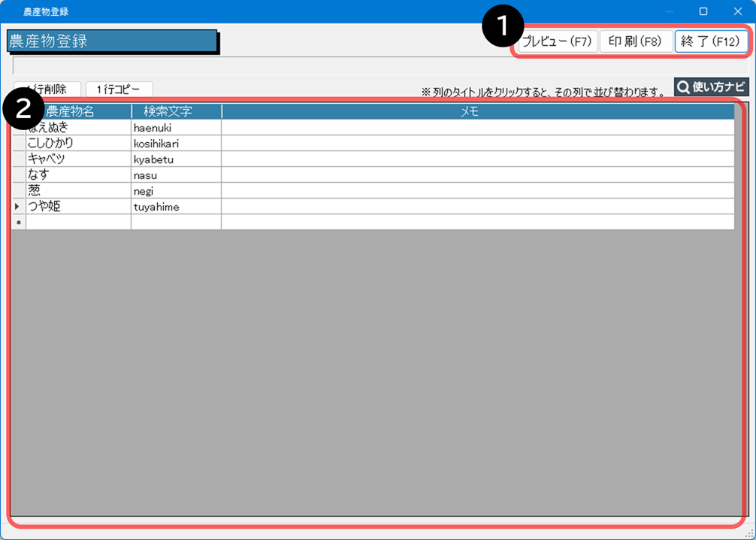Select the cell containing haenuki
The width and height of the screenshot is (756, 540).
point(176,128)
